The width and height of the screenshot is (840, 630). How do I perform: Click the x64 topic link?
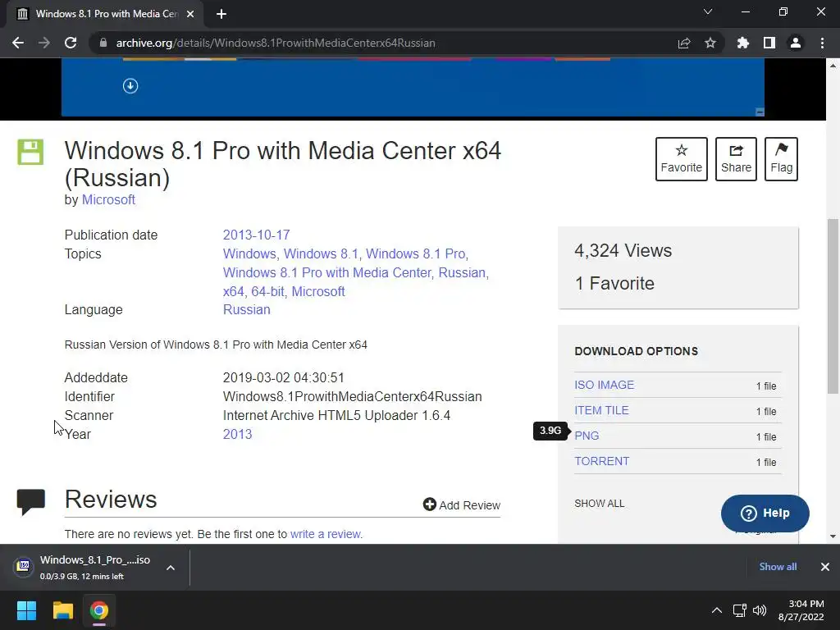233,291
